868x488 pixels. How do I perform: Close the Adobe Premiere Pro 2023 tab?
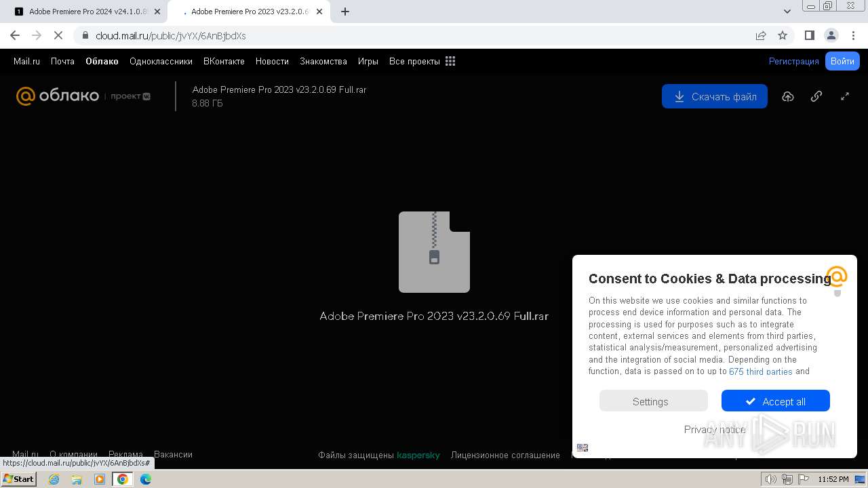click(x=319, y=12)
